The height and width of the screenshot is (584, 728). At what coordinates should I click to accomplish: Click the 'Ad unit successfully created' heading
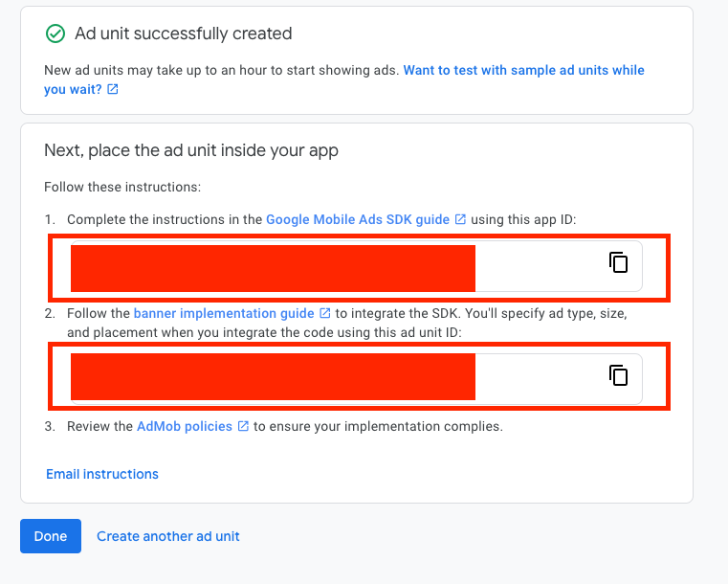[x=184, y=34]
